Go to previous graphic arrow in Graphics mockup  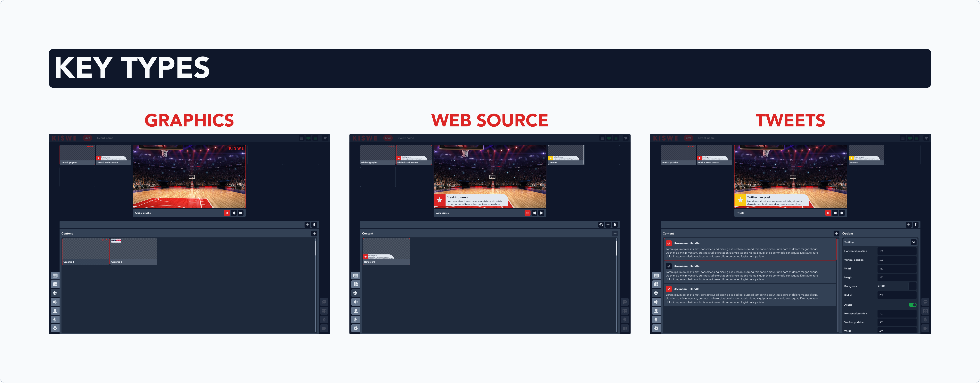234,213
